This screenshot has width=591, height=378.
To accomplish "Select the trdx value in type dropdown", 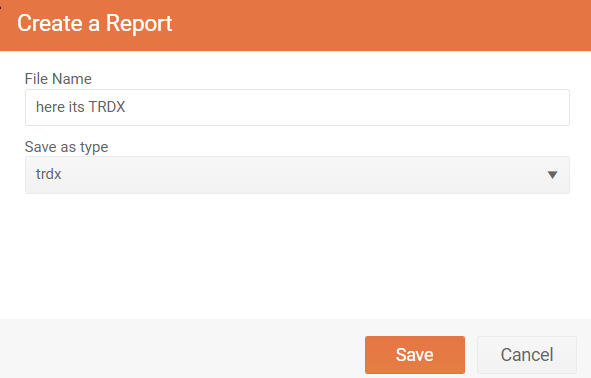I will [49, 174].
